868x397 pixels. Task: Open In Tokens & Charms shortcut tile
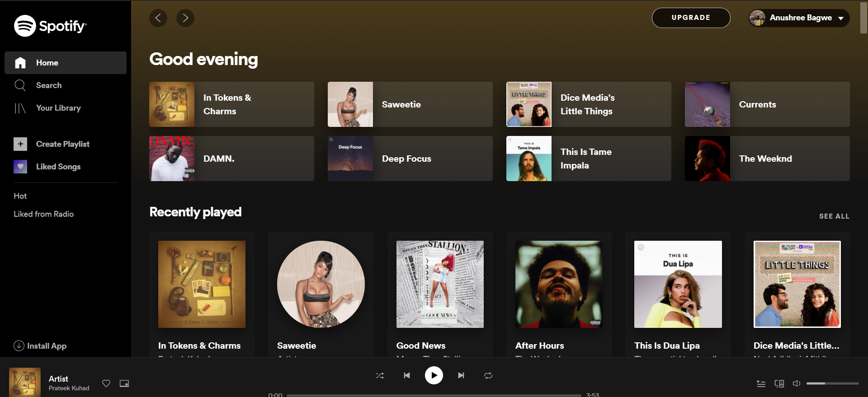click(x=231, y=104)
